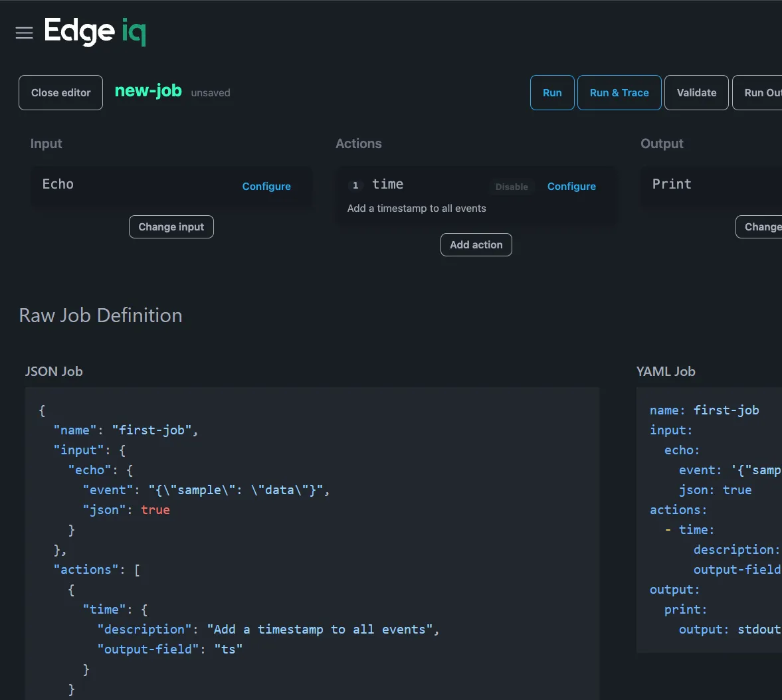Click the "name": "first-job" JSON line
This screenshot has width=782, height=700.
coord(126,430)
